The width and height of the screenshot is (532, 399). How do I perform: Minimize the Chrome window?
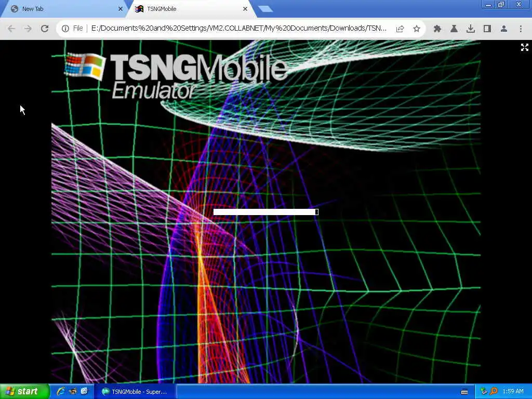tap(488, 4)
